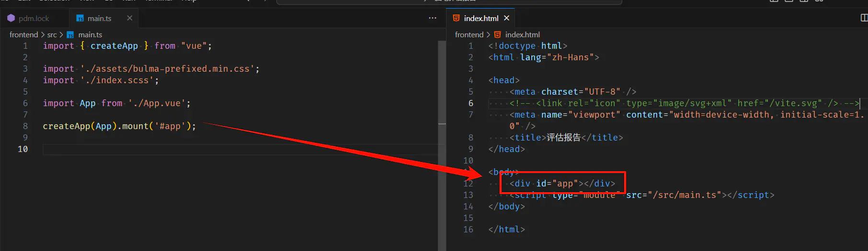Click the TS icon in main.ts breadcrumb
This screenshot has width=868, height=251.
coord(70,35)
